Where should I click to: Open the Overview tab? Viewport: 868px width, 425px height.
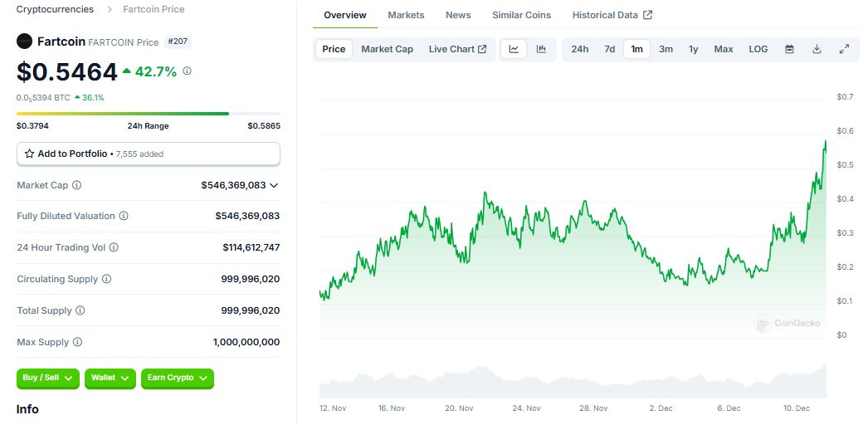tap(345, 15)
